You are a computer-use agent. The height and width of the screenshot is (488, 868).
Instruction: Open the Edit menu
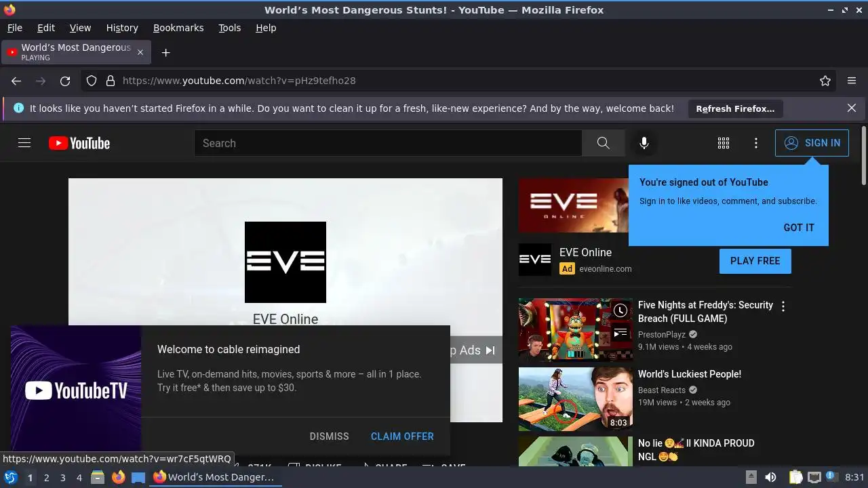[46, 28]
